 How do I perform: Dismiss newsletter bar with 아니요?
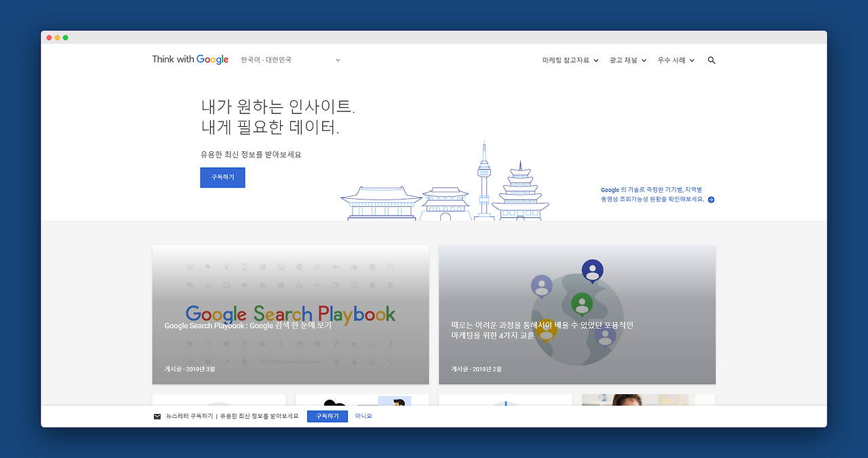coord(363,416)
